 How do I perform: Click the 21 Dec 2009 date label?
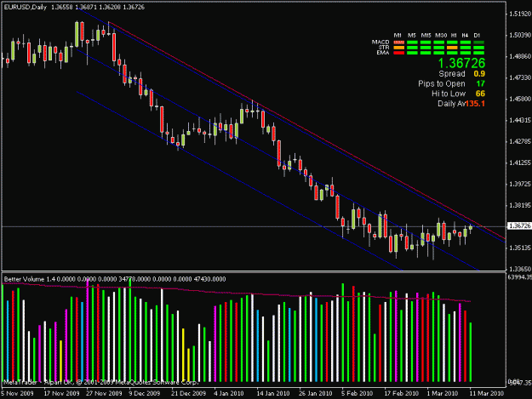(188, 393)
